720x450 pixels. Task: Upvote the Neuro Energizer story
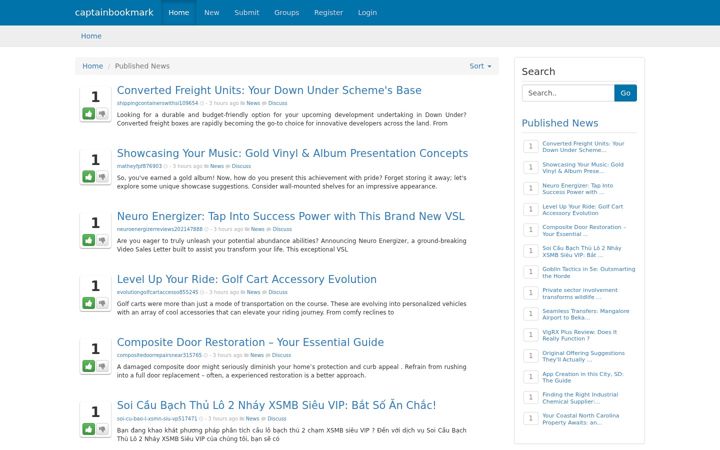89,240
